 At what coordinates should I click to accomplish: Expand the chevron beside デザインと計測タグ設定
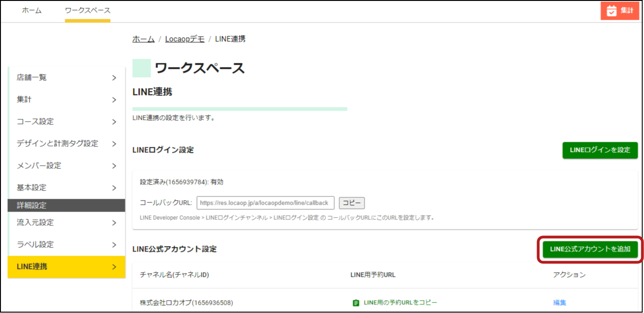coord(114,144)
